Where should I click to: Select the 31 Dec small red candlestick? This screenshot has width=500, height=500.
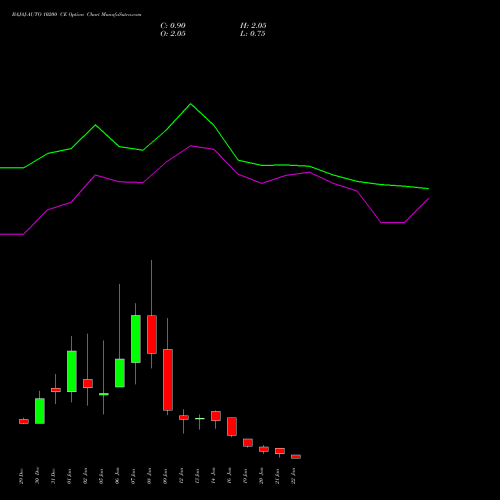click(x=56, y=390)
